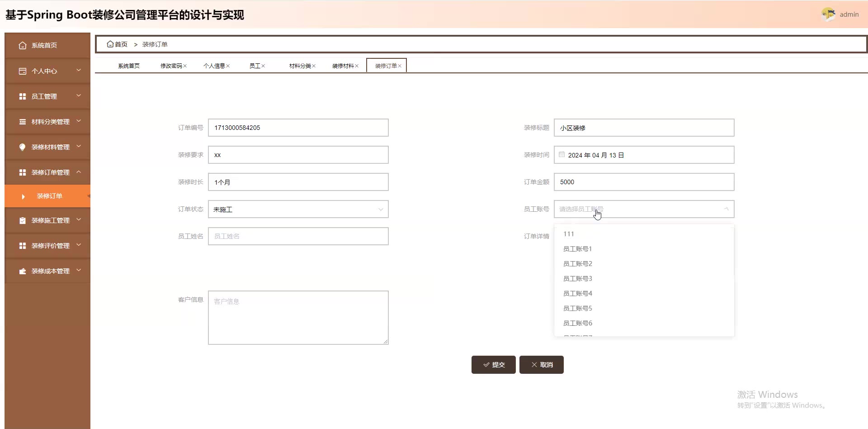
Task: Switch to the 装修材料 tab
Action: 343,66
